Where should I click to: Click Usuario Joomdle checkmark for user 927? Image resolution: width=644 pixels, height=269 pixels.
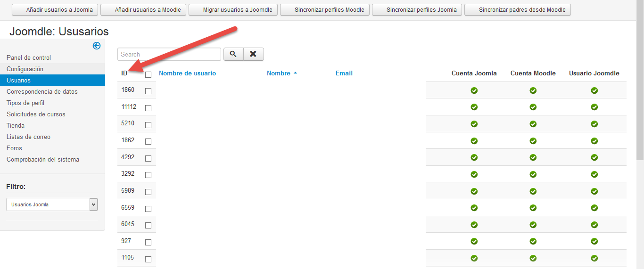pyautogui.click(x=594, y=241)
